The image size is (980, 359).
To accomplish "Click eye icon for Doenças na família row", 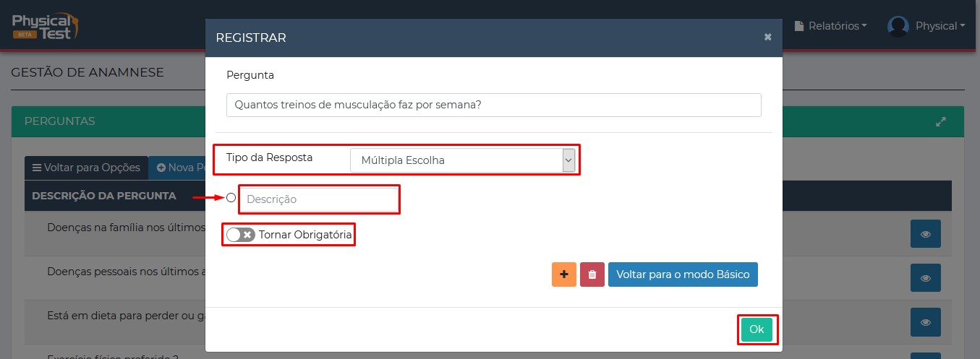I will pyautogui.click(x=925, y=235).
